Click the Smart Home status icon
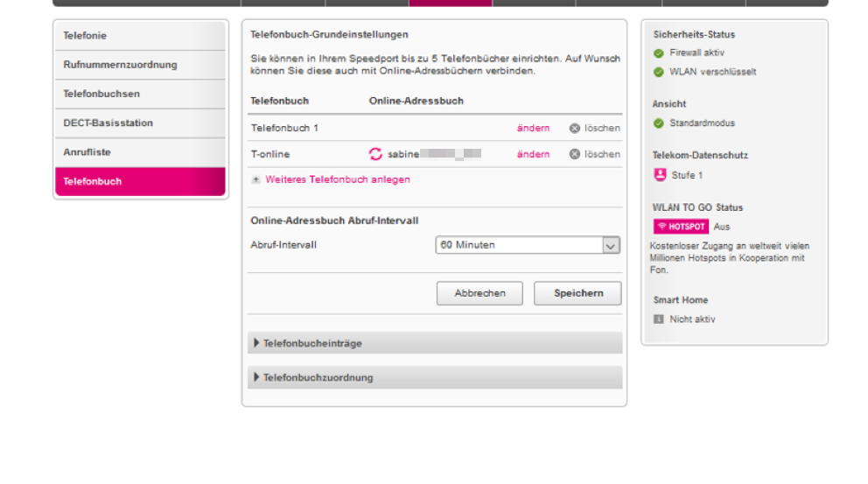Viewport: 868px width, 484px height. click(659, 319)
